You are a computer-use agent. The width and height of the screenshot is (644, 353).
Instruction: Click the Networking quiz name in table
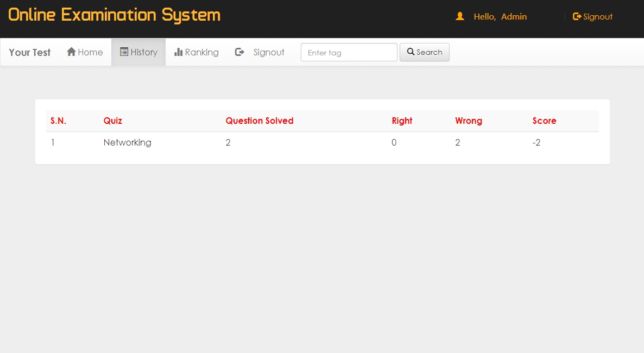pos(127,143)
